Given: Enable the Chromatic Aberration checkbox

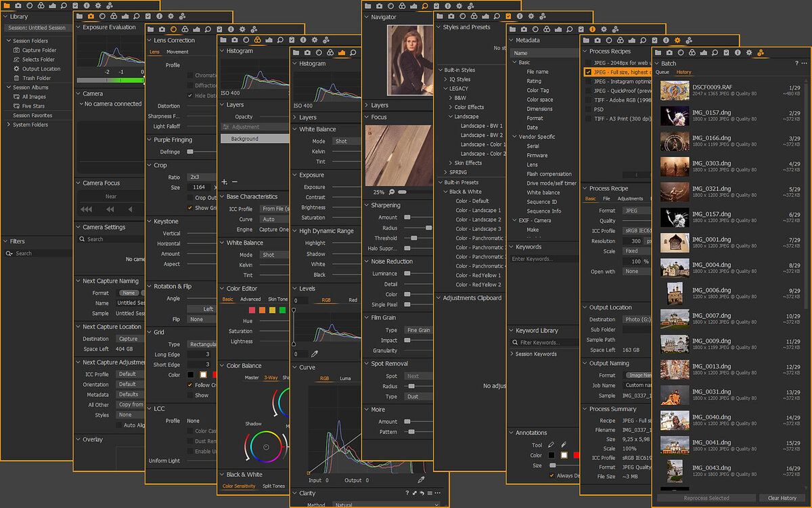Looking at the screenshot, I should [190, 75].
